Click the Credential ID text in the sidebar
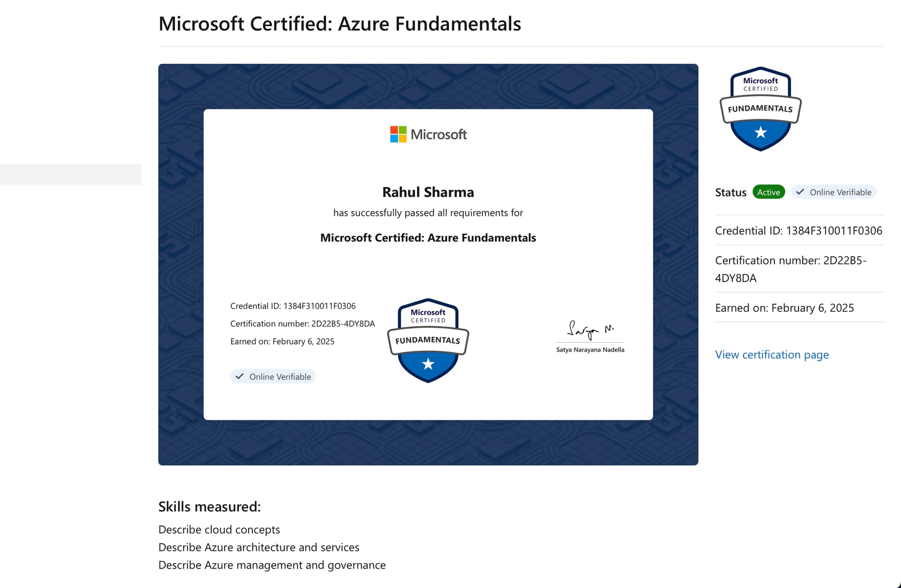 [x=798, y=230]
